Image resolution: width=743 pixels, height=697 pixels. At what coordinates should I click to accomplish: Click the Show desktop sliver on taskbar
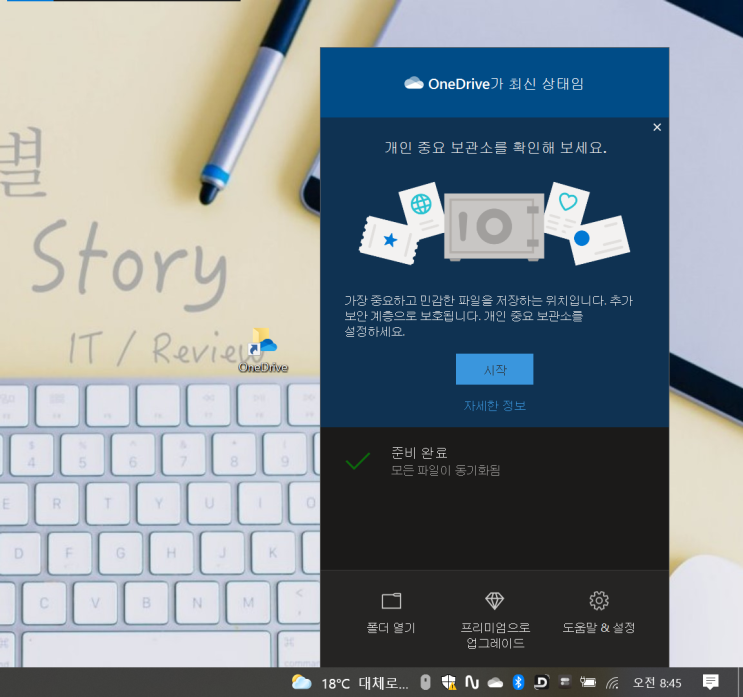pyautogui.click(x=740, y=682)
